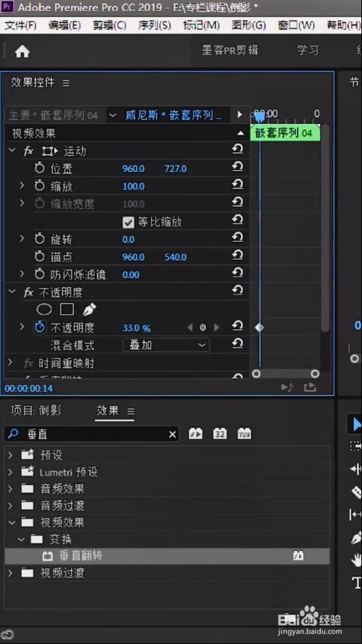Viewport: 362px width, 644px height.
Task: Select the Hand tool
Action: pos(356,560)
